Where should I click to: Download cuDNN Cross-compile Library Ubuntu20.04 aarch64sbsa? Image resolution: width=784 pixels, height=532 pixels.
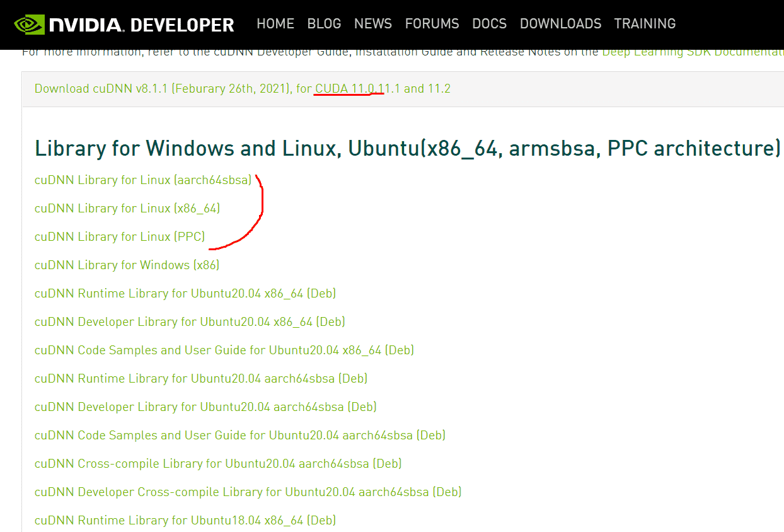[x=218, y=464]
